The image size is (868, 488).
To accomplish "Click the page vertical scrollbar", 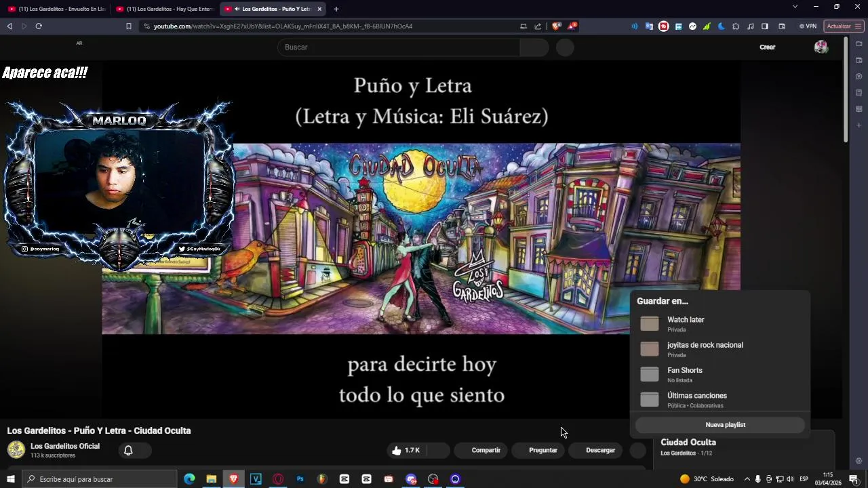I will coord(846,89).
